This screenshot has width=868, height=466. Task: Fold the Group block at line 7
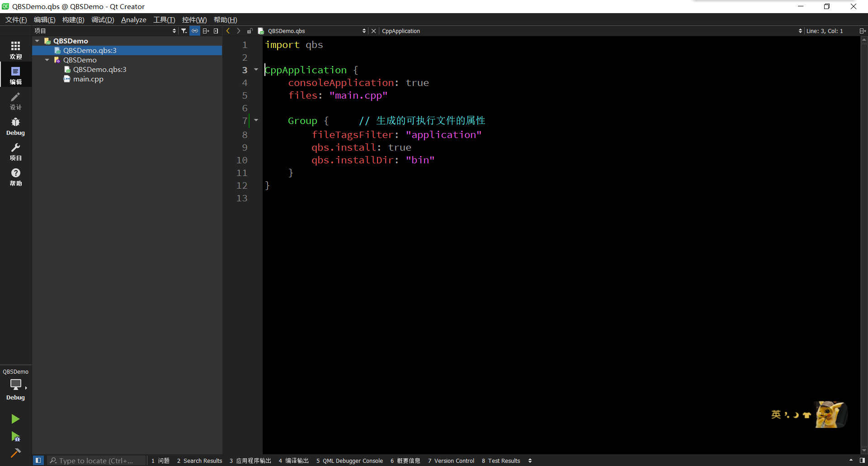click(256, 120)
